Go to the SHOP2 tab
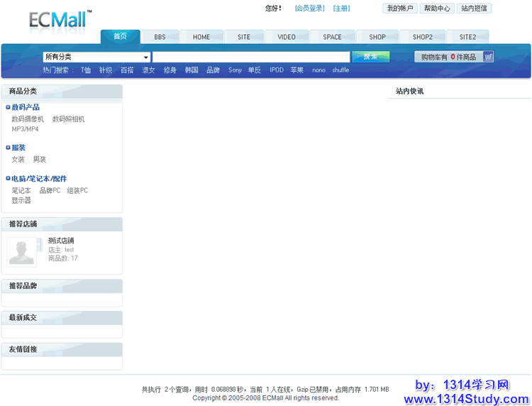532x406 pixels. coord(423,37)
